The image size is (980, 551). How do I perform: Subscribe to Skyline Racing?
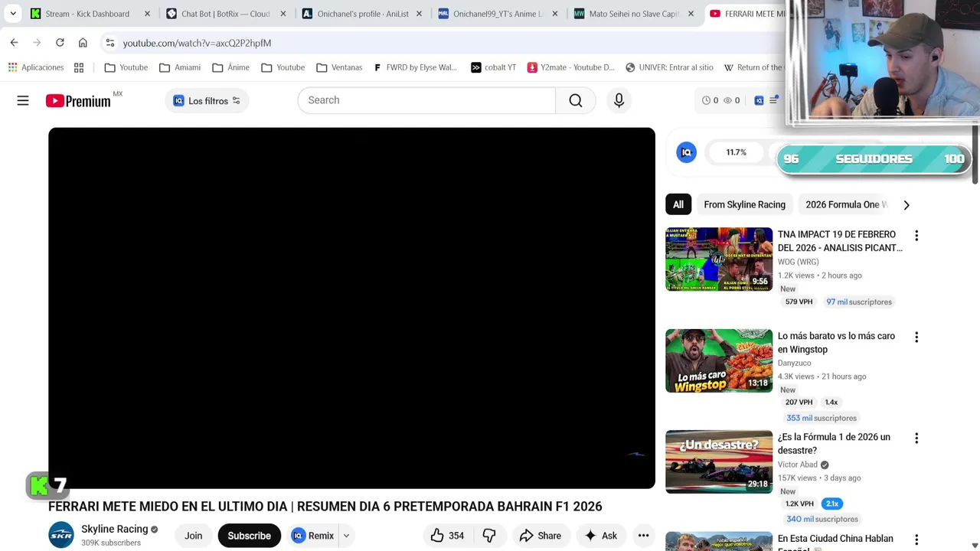point(249,536)
